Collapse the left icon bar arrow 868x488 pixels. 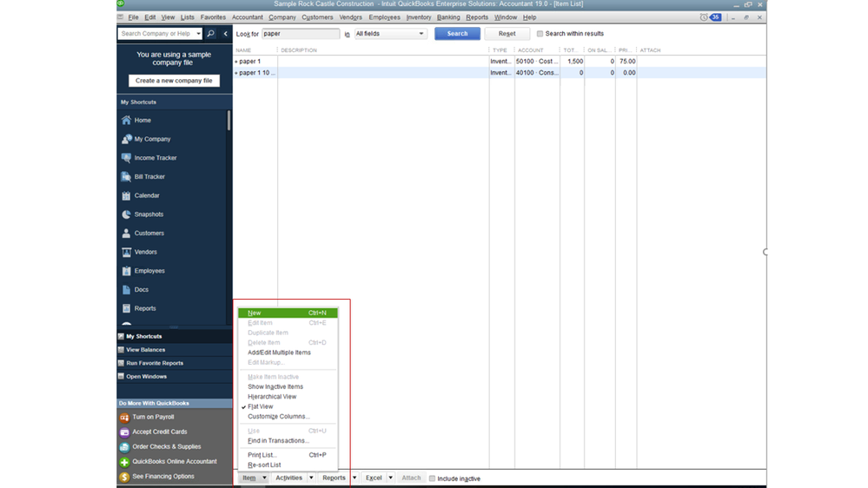(225, 34)
